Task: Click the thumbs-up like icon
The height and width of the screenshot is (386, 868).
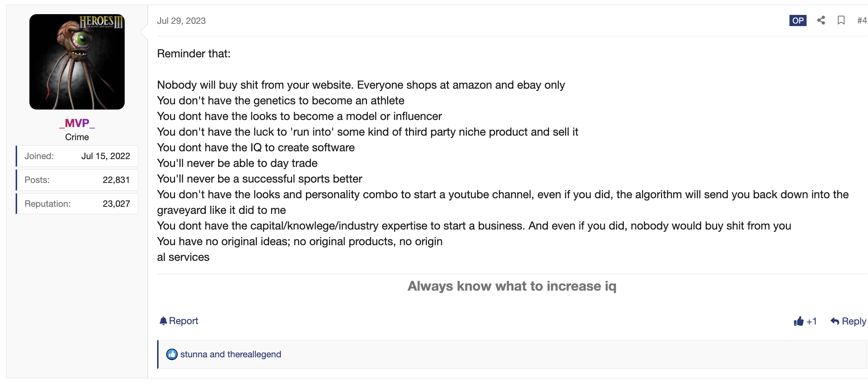Action: (x=798, y=321)
